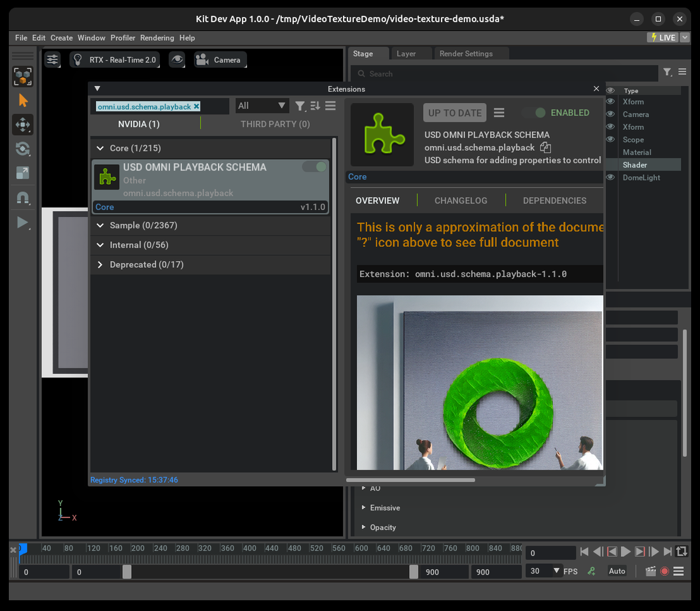Open the Profiler menu
This screenshot has width=700, height=611.
coord(123,38)
